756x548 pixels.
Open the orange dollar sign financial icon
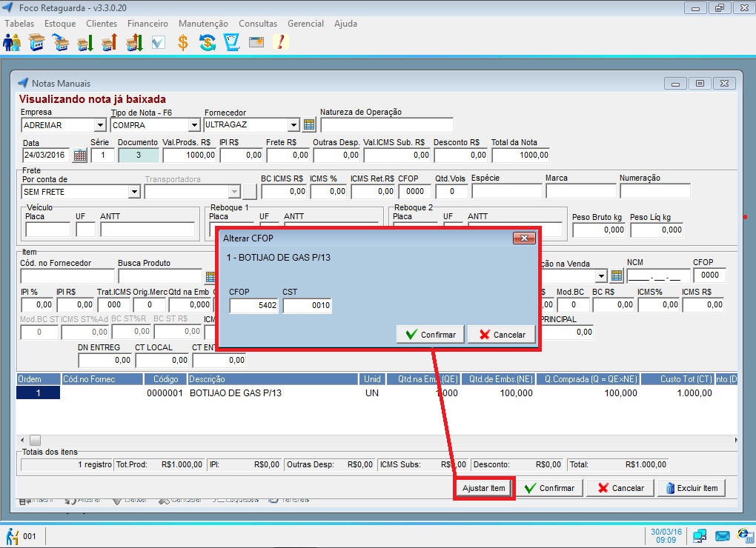point(183,42)
